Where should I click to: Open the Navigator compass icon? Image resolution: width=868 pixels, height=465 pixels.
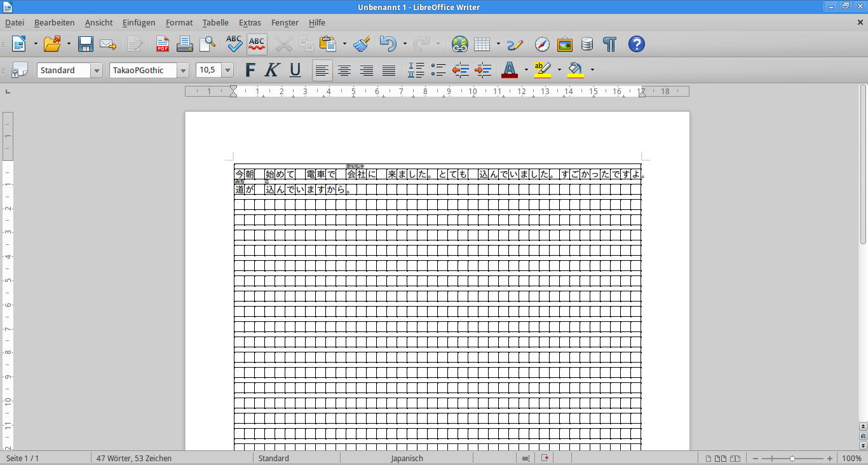(542, 44)
